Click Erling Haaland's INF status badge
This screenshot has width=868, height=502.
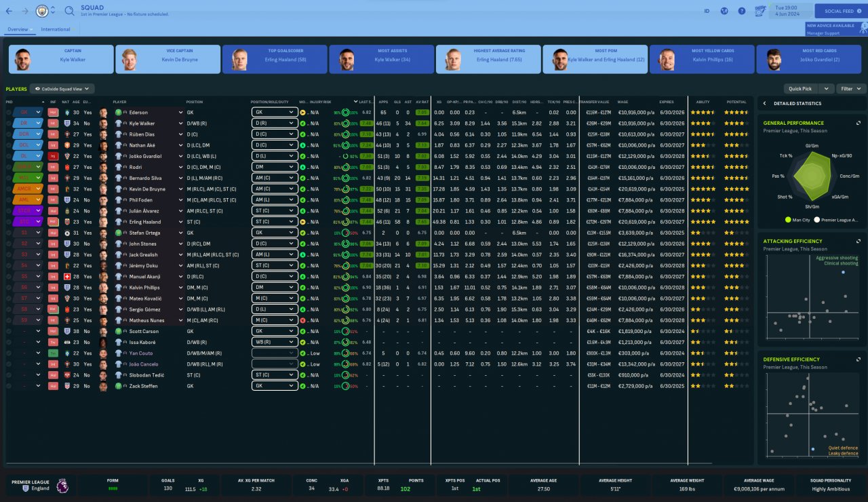tap(53, 222)
